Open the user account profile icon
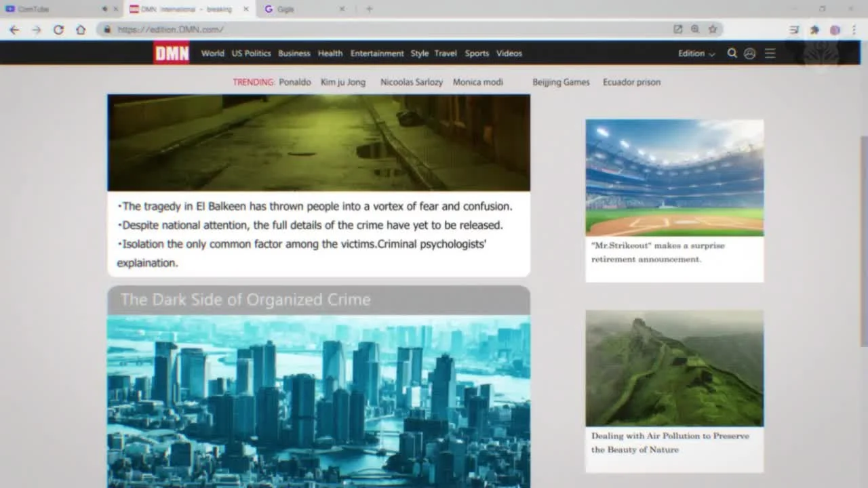Image resolution: width=868 pixels, height=488 pixels. pyautogui.click(x=749, y=54)
